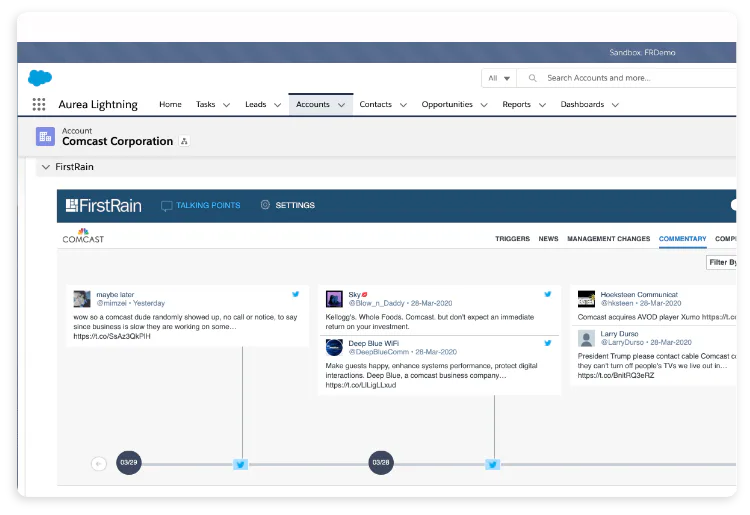Click Twitter marker after 03/28 on timeline
This screenshot has height=515, width=750.
click(493, 464)
